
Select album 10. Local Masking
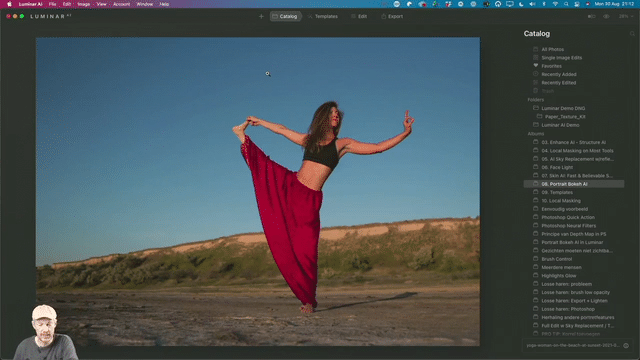click(x=560, y=201)
